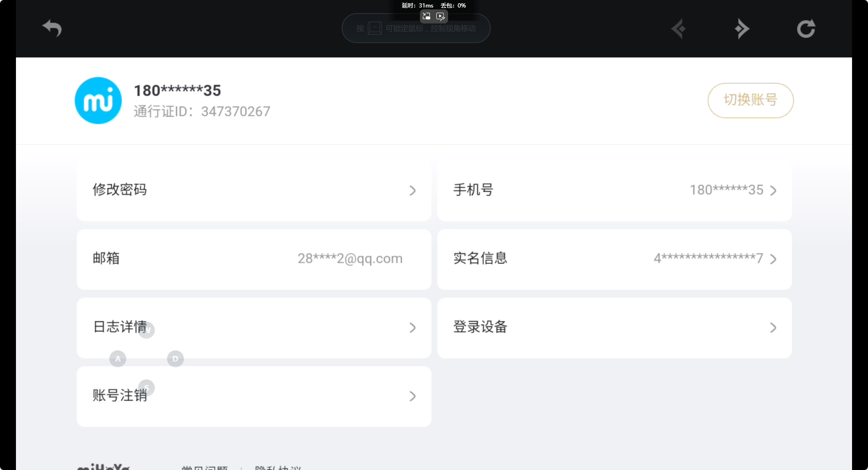Click the refresh icon in top bar

click(806, 29)
